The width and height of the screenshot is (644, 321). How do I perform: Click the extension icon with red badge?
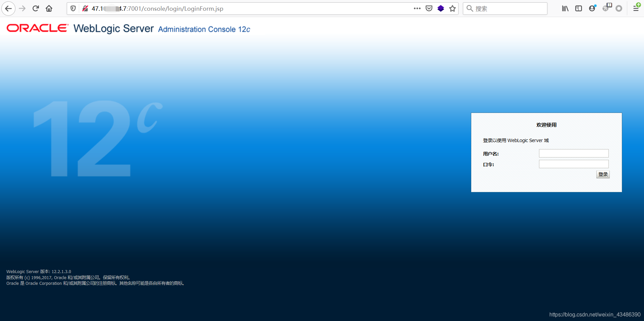pyautogui.click(x=607, y=7)
